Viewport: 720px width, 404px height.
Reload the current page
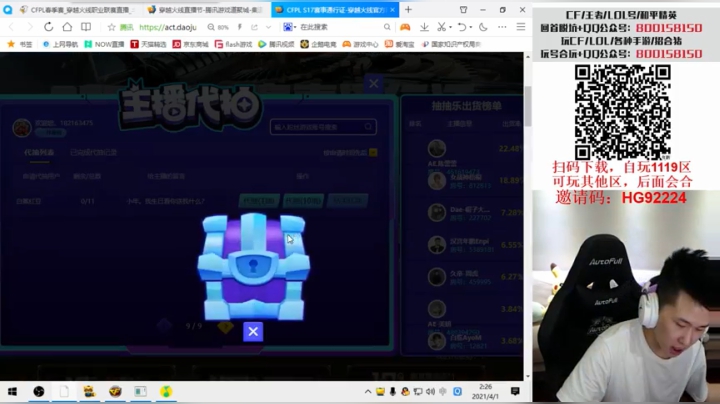[48, 27]
